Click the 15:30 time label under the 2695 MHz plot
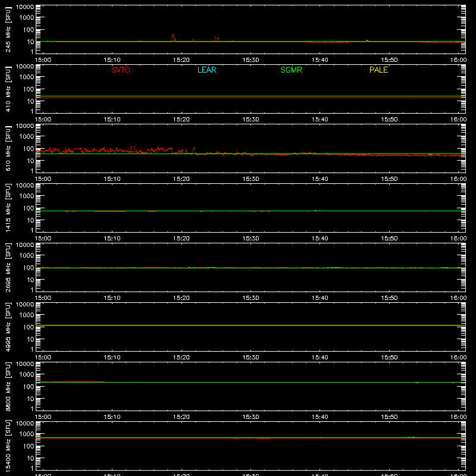Image resolution: width=476 pixels, height=476 pixels. pyautogui.click(x=250, y=298)
